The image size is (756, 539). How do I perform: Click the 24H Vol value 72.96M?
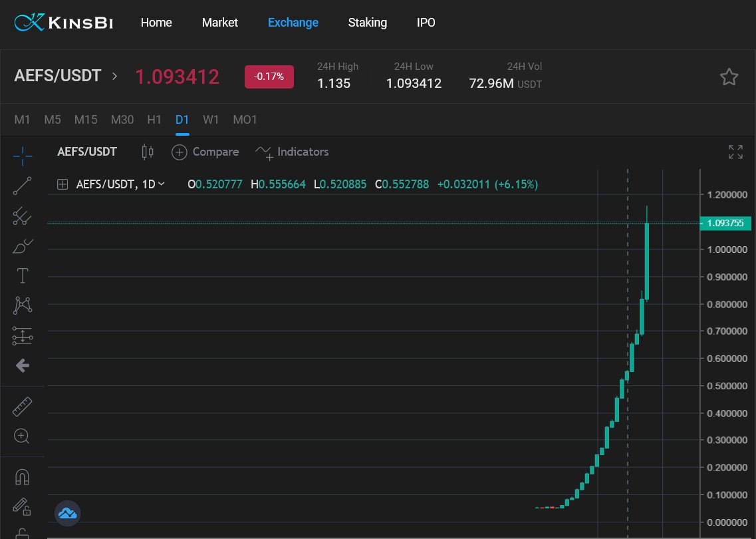coord(491,83)
